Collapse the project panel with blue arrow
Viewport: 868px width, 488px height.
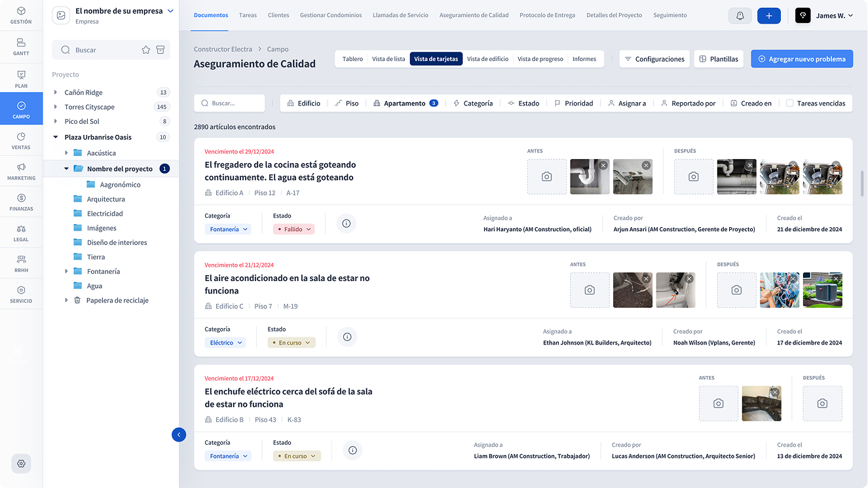tap(179, 434)
